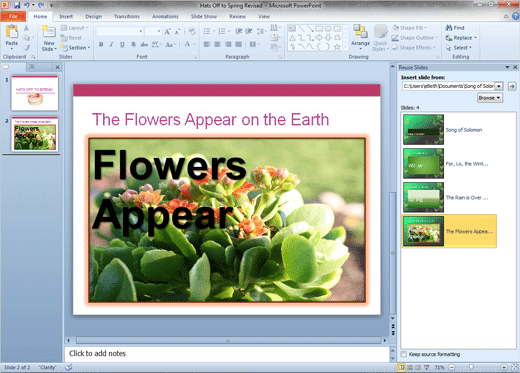Open the Layout dropdown
The width and height of the screenshot is (520, 373).
pos(75,28)
